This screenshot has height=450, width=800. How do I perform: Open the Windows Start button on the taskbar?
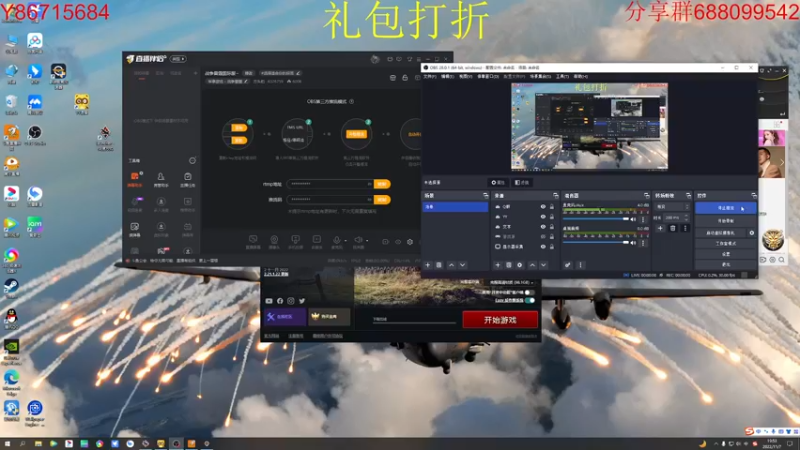tap(7, 444)
